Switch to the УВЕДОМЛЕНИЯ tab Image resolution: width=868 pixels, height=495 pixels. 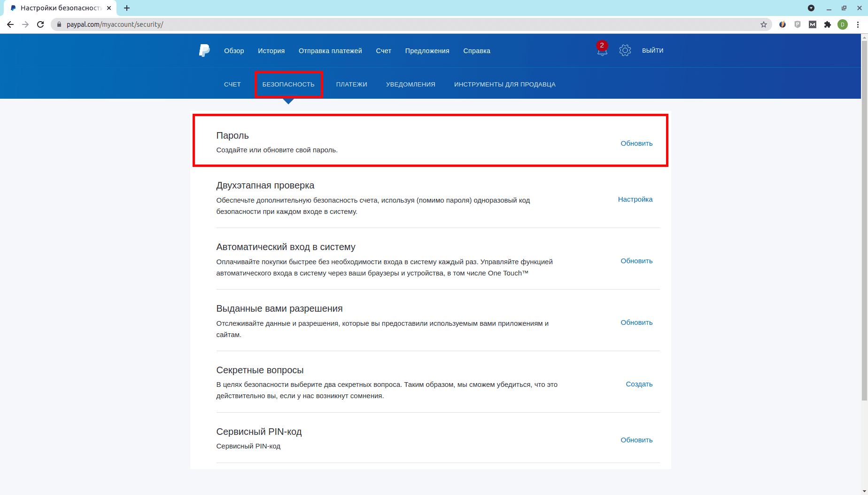click(x=411, y=85)
